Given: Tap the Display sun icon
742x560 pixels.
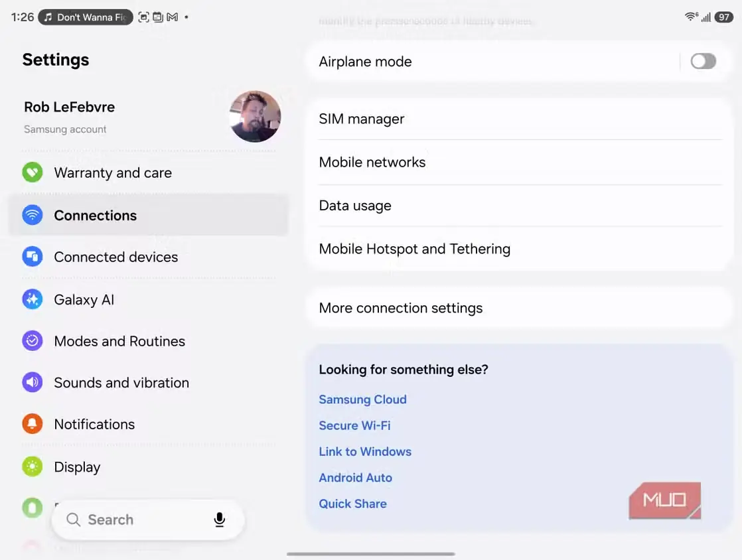Looking at the screenshot, I should (32, 466).
